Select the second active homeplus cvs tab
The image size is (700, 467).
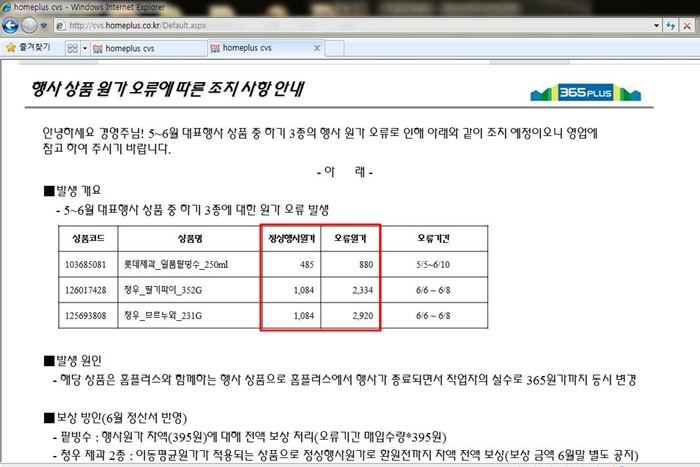click(265, 48)
